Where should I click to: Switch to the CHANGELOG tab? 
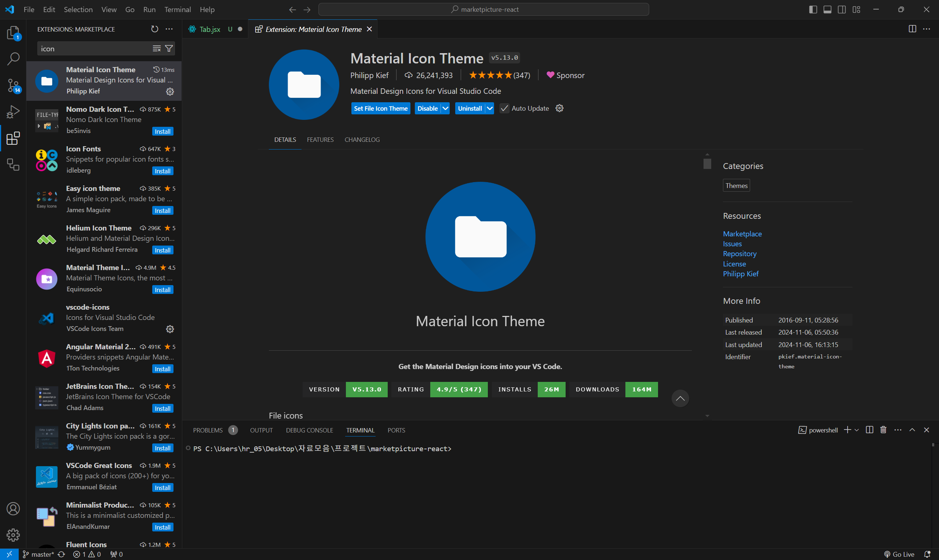[x=362, y=140]
